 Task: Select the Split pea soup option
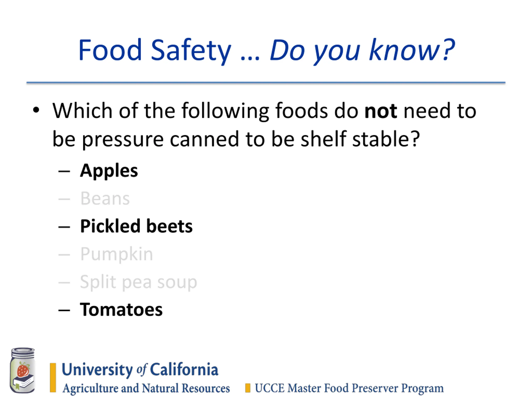click(139, 282)
